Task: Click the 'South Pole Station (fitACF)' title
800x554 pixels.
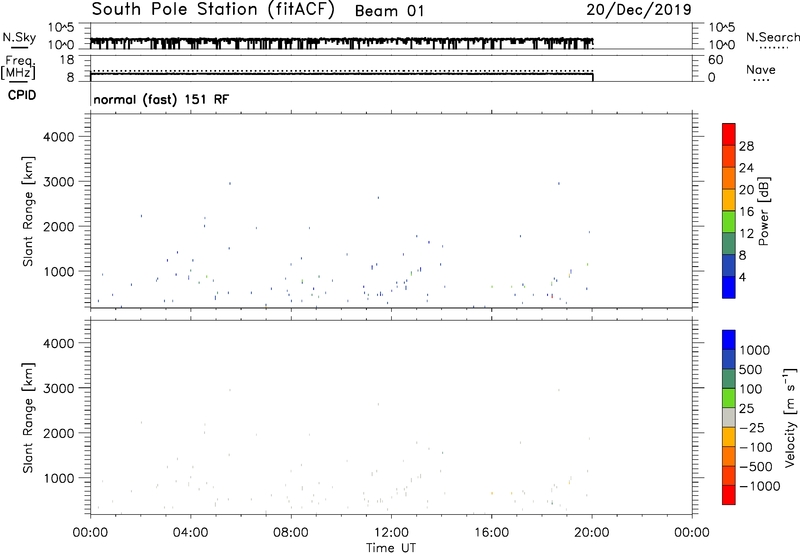Action: pos(213,10)
